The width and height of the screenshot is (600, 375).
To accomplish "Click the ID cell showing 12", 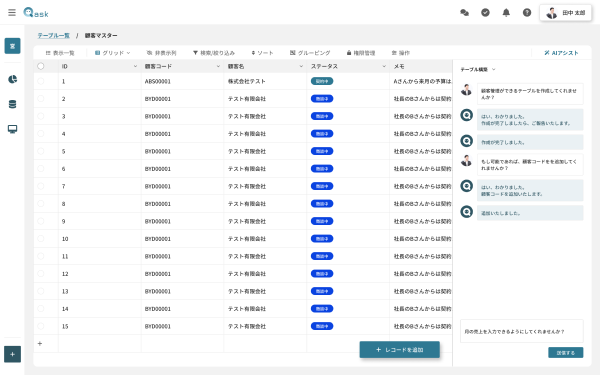I will 99,274.
